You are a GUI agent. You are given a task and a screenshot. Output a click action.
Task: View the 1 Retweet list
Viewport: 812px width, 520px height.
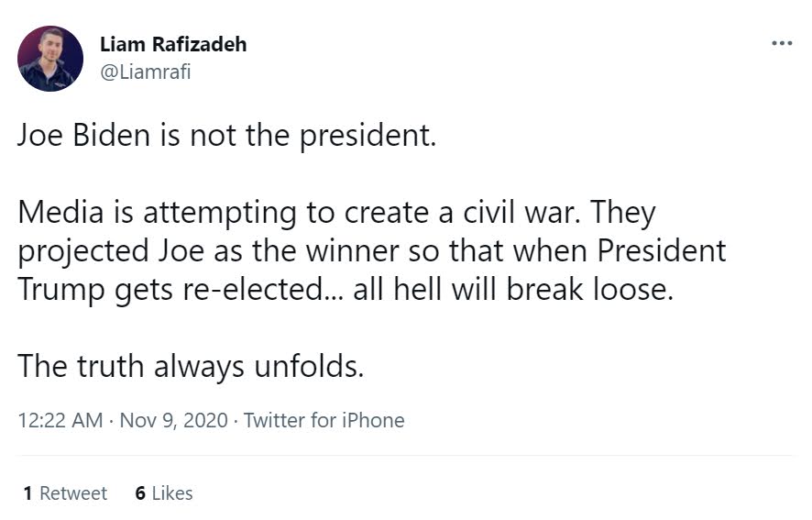65,493
